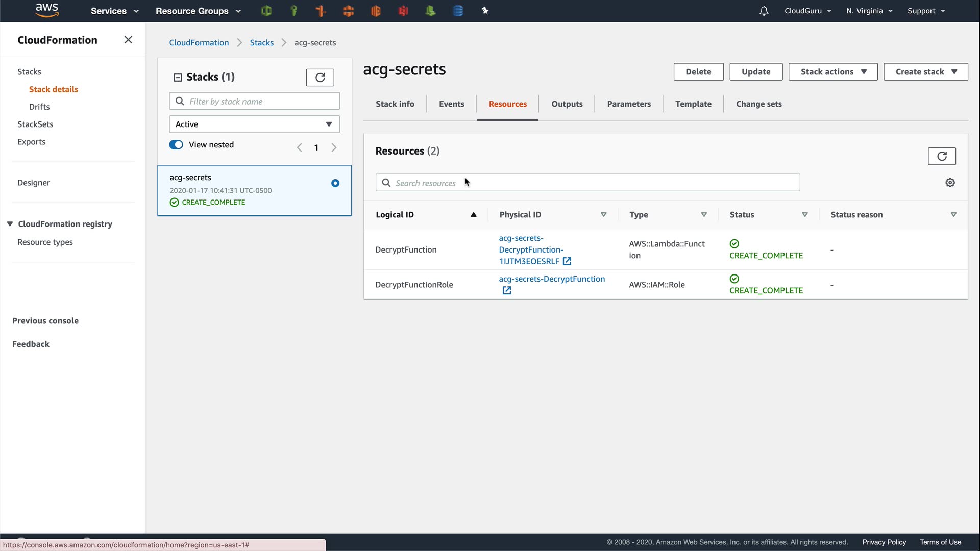980x551 pixels.
Task: Switch to the Events tab
Action: [x=451, y=104]
